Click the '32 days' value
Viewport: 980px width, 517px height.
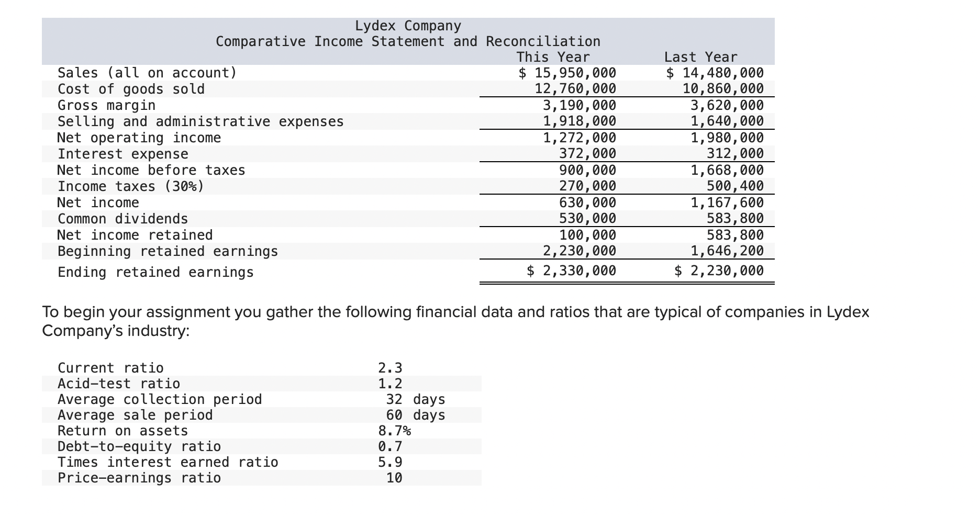pyautogui.click(x=416, y=399)
